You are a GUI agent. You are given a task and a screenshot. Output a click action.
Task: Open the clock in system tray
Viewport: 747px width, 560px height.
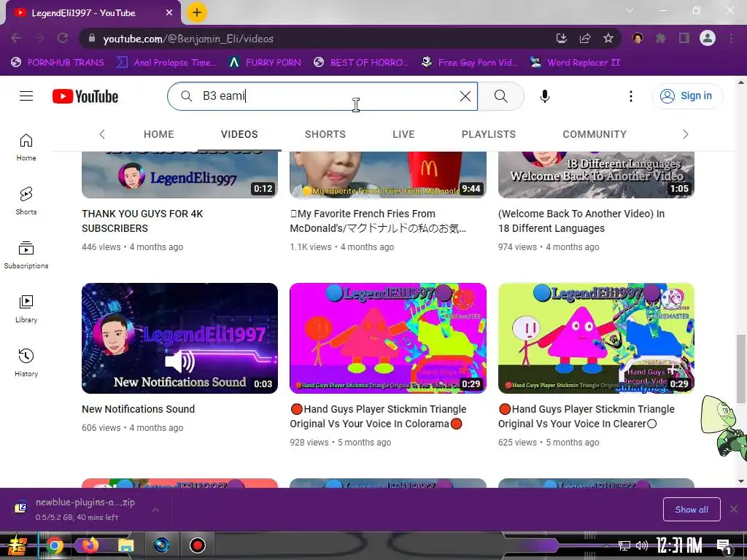point(678,545)
